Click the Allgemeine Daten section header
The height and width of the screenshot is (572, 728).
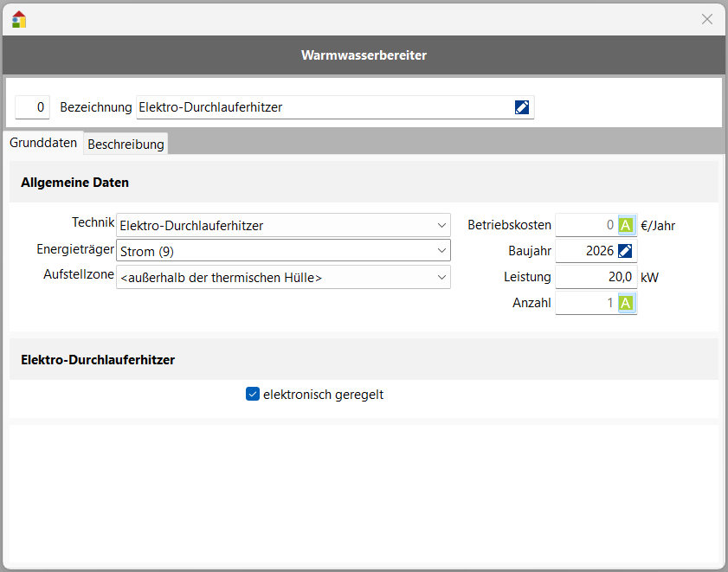click(74, 183)
